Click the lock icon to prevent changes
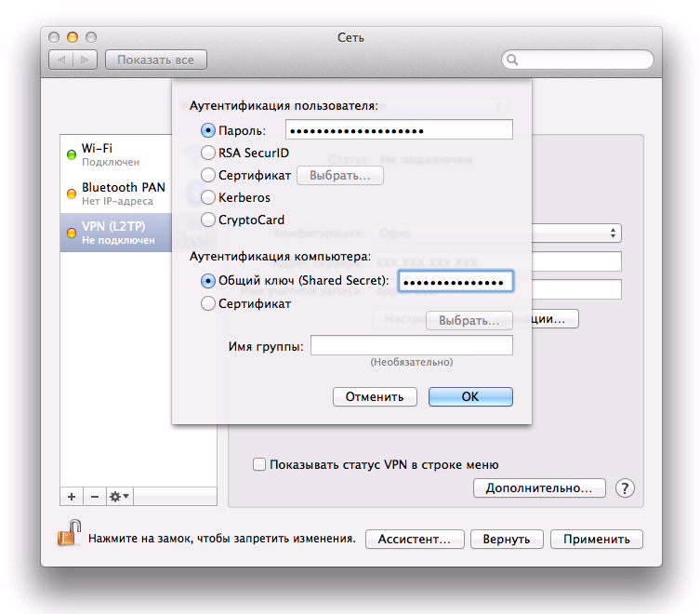The width and height of the screenshot is (700, 614). coord(69,535)
